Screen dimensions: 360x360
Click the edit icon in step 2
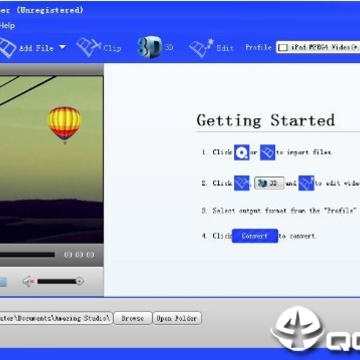tap(306, 183)
